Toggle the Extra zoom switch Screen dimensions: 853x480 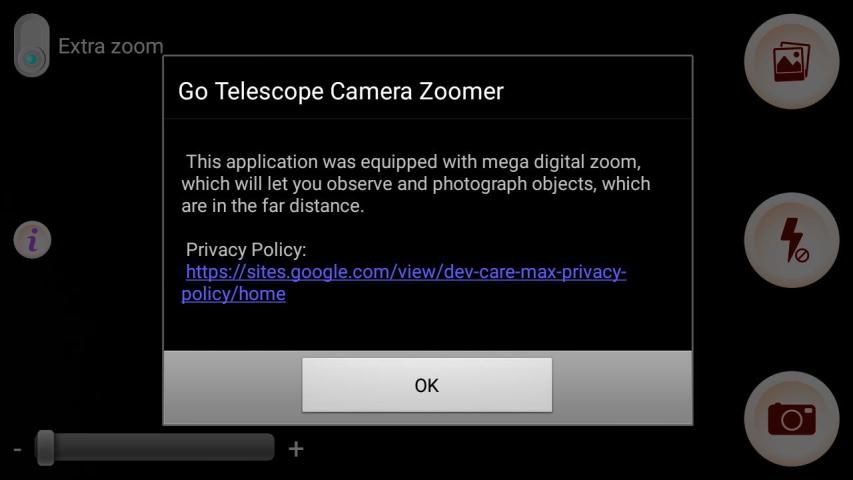point(32,45)
